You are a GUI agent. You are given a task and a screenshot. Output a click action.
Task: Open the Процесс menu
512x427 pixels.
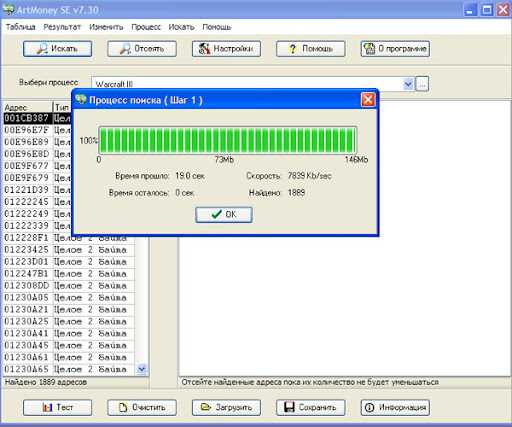(x=146, y=27)
